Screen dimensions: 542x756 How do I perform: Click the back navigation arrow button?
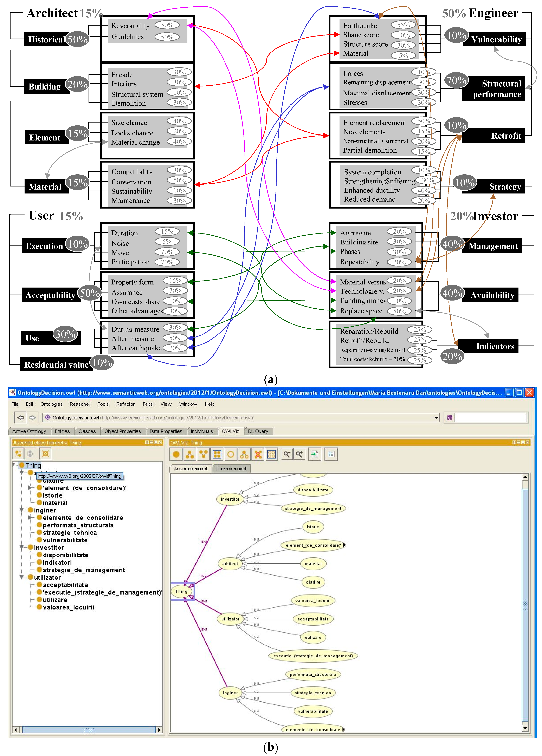click(x=20, y=417)
